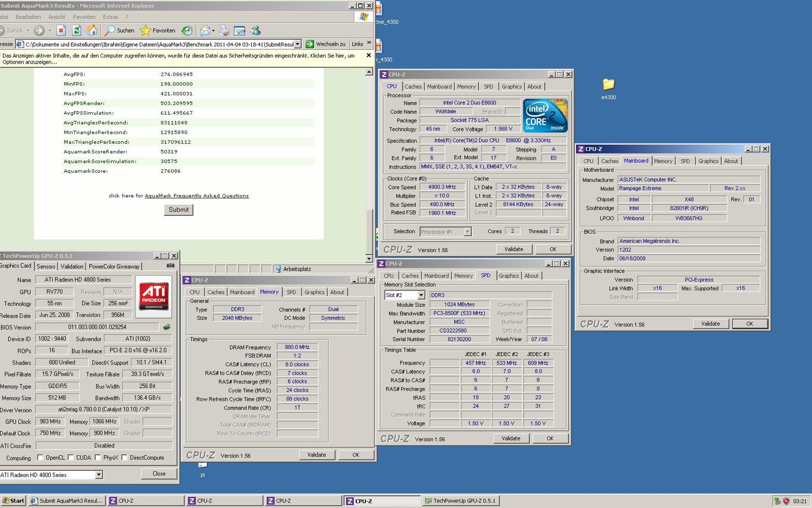Open the Zurück back history dropdown arrow
The width and height of the screenshot is (812, 508).
click(x=28, y=30)
